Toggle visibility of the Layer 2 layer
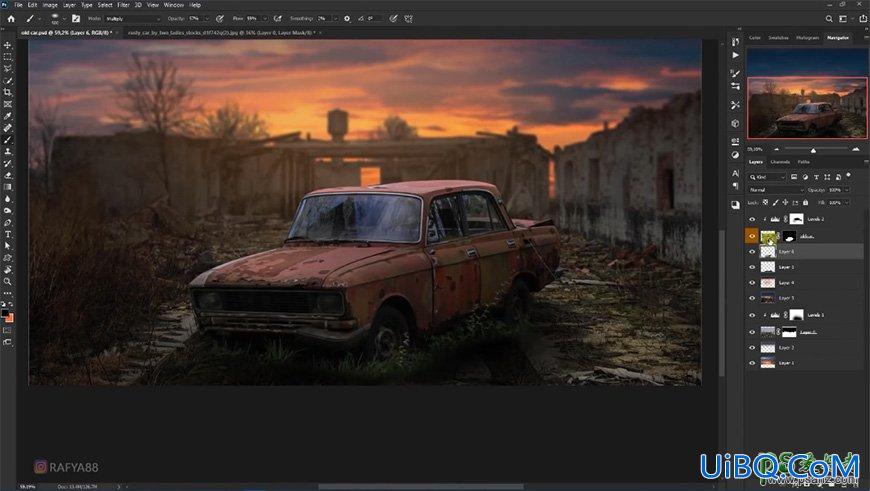 (752, 348)
